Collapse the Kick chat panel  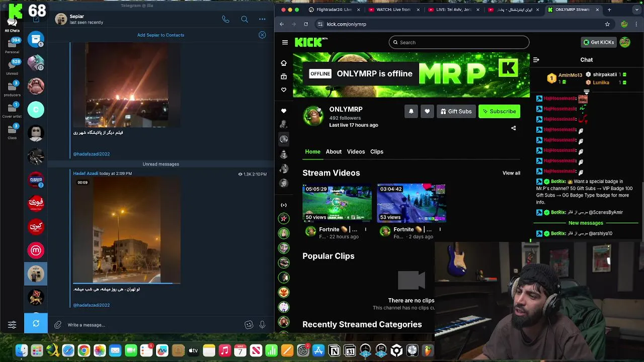tap(536, 60)
